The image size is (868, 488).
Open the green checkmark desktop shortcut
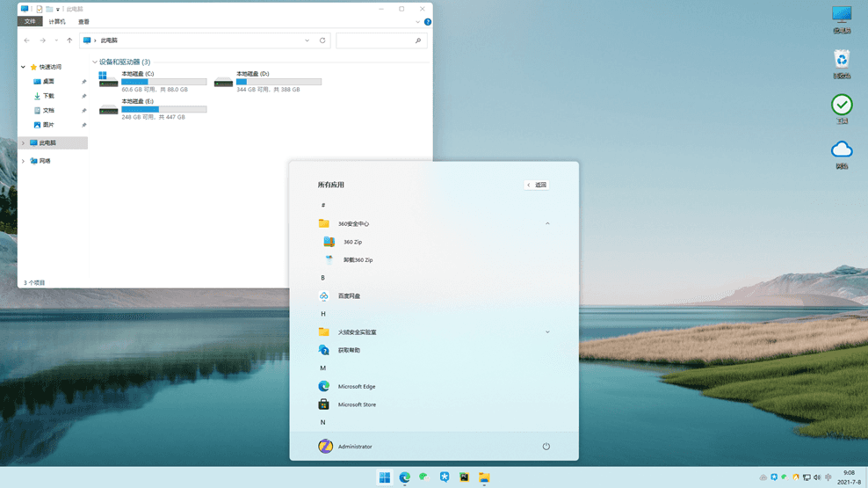pos(842,108)
